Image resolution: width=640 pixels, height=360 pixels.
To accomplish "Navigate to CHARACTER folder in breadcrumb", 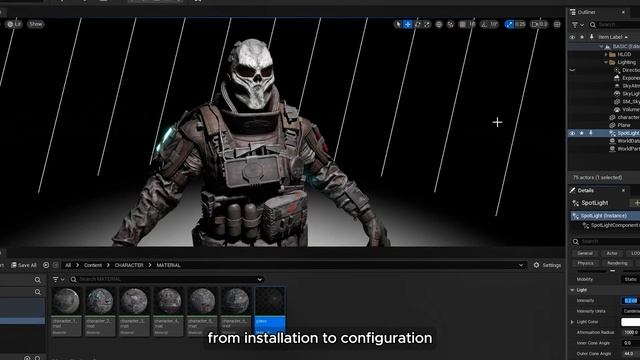I will tap(129, 265).
